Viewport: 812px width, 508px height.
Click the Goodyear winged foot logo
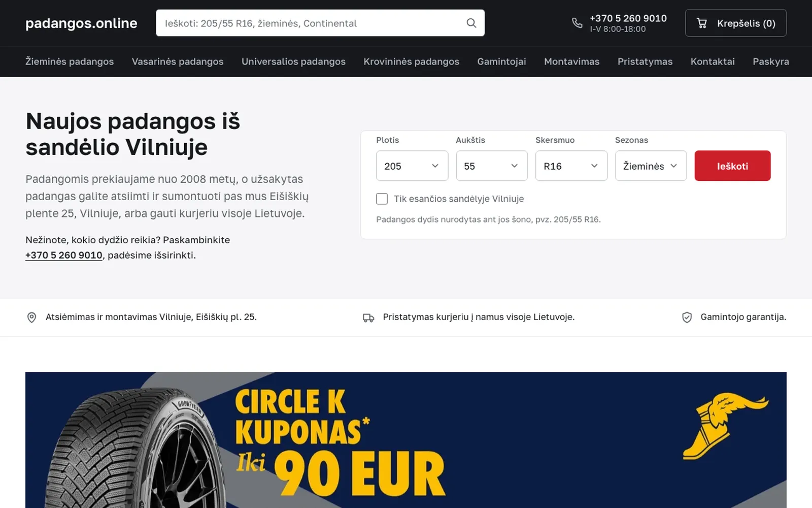[726, 425]
